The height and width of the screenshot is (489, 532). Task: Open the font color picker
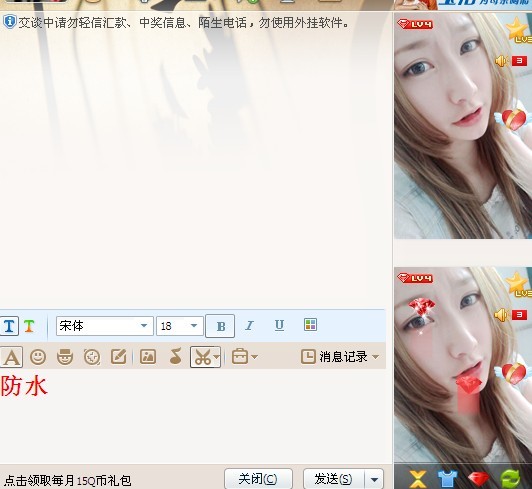310,325
